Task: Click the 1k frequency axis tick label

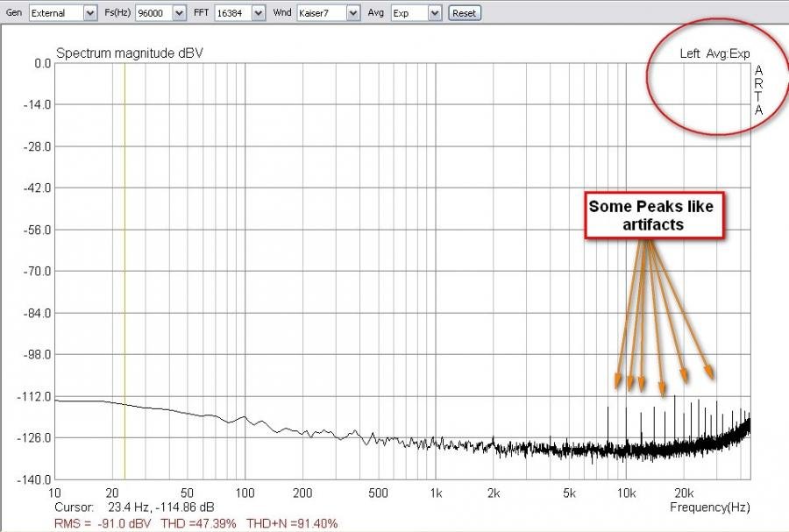Action: pyautogui.click(x=435, y=493)
